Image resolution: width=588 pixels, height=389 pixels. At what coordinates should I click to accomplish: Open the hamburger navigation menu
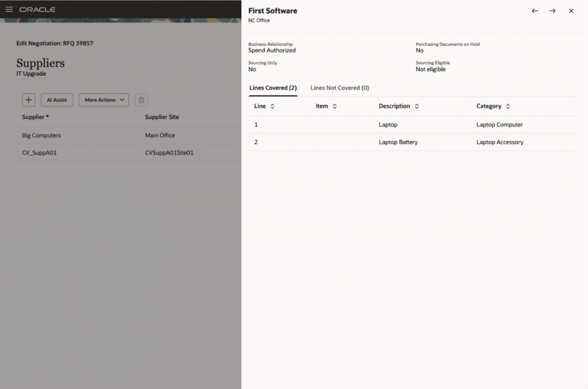pos(9,9)
